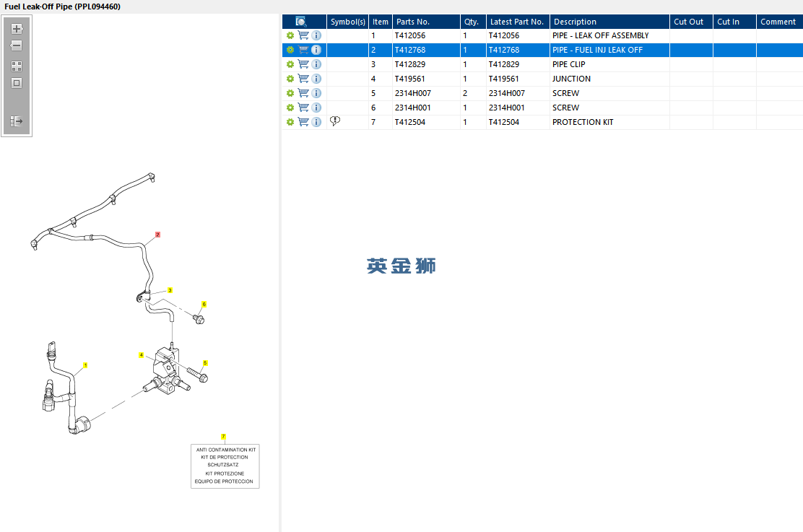Add T412056 to cart

coord(303,35)
